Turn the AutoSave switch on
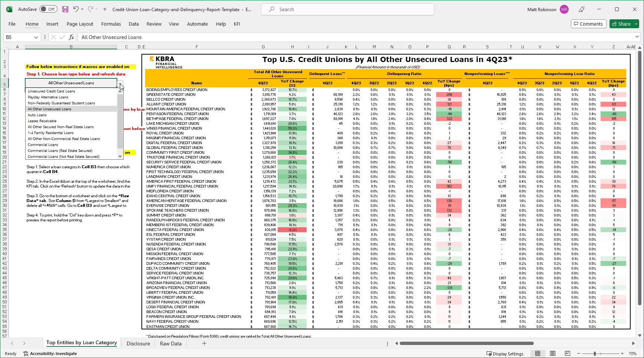Viewport: 644px width, 358px height. tap(48, 9)
